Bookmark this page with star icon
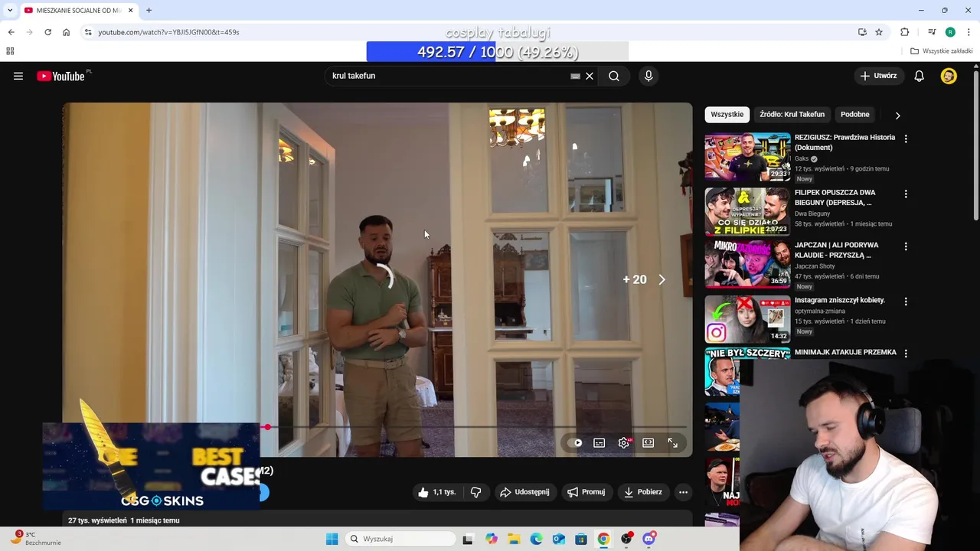Image resolution: width=980 pixels, height=551 pixels. pyautogui.click(x=879, y=32)
